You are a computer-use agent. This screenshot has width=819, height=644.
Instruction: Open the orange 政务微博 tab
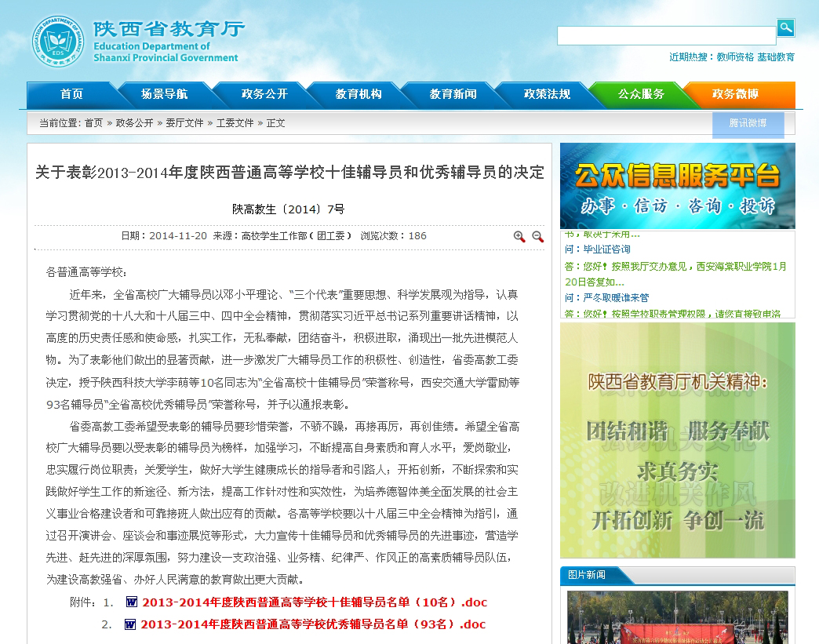(x=735, y=94)
